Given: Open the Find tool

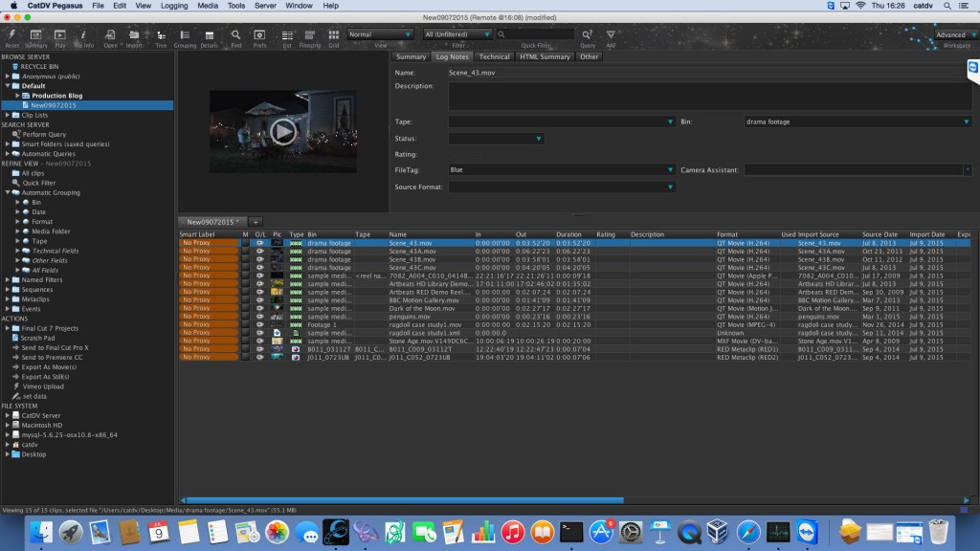Looking at the screenshot, I should pyautogui.click(x=236, y=35).
